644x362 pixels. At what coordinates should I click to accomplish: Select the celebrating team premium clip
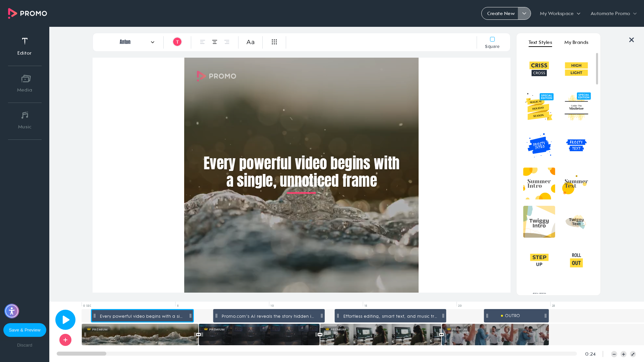pos(495,335)
